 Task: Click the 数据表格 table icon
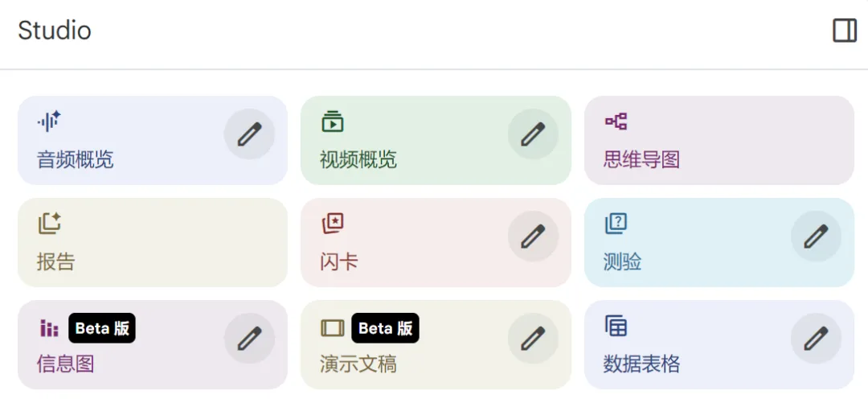click(x=616, y=327)
